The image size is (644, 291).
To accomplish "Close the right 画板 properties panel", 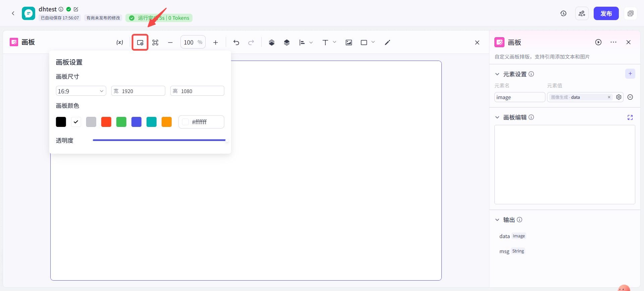I will click(629, 42).
